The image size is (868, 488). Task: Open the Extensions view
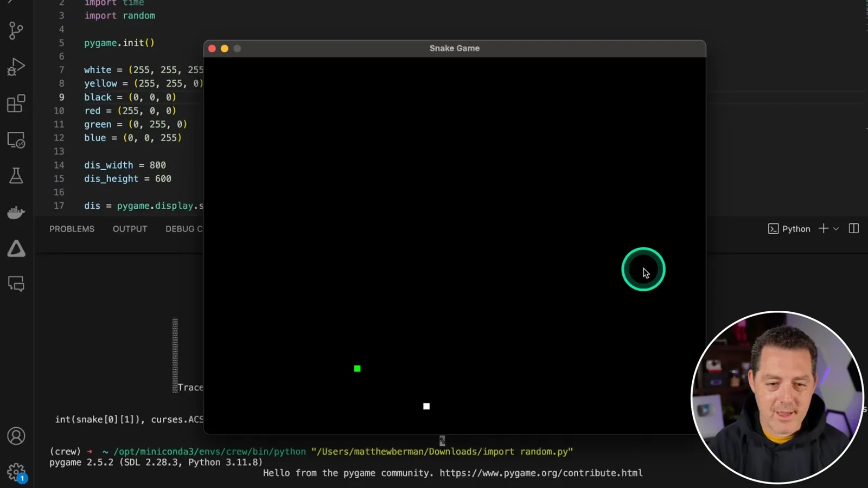pyautogui.click(x=16, y=103)
